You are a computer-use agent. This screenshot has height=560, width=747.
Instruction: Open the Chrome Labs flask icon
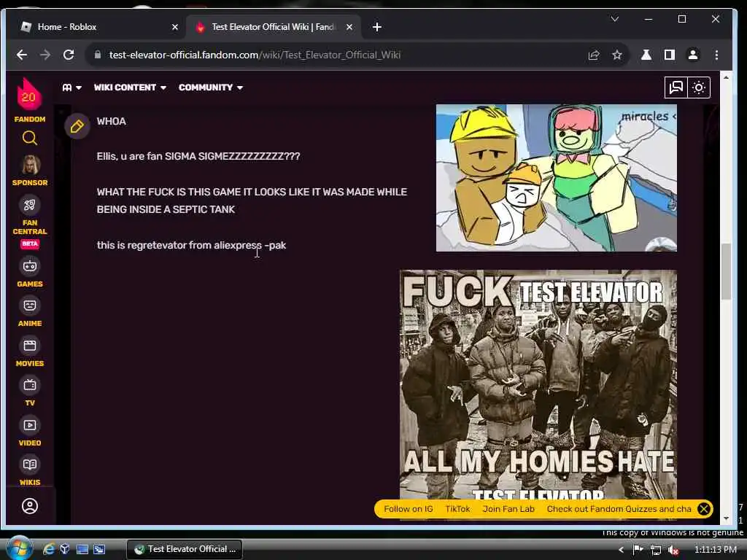646,55
